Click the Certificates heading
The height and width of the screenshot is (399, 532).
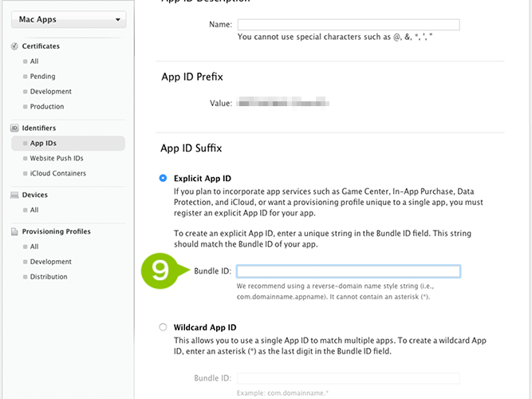(41, 46)
